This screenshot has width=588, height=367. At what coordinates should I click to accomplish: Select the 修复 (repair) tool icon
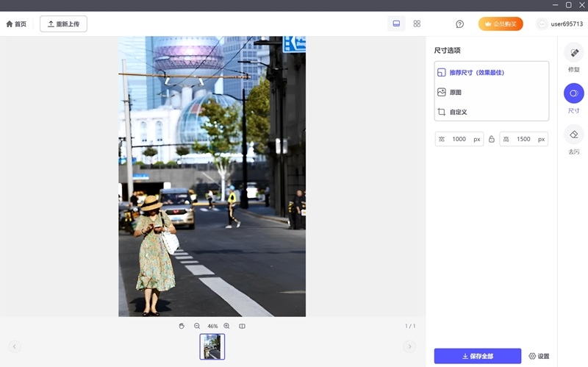pyautogui.click(x=574, y=54)
